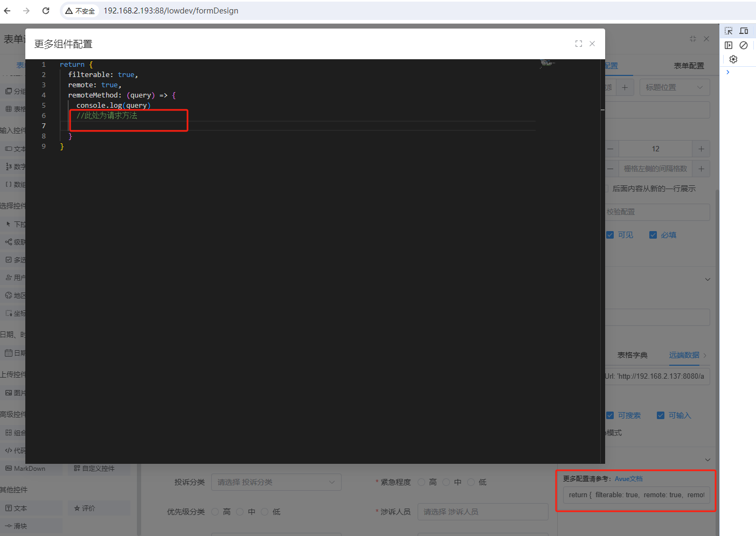
Task: Clear the DevTools console
Action: coord(744,45)
